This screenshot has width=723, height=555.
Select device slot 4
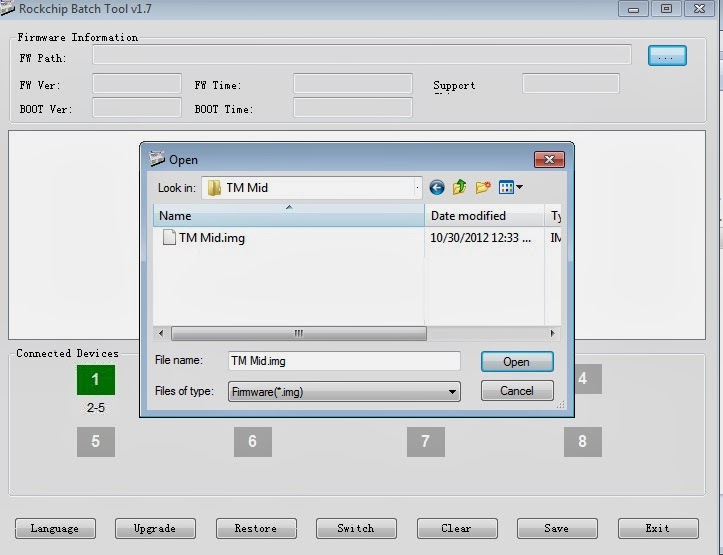click(x=588, y=379)
